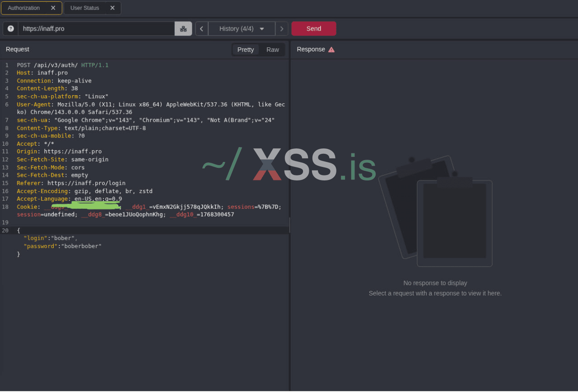Open the User Status tab
Image resolution: width=578 pixels, height=392 pixels.
tap(84, 8)
